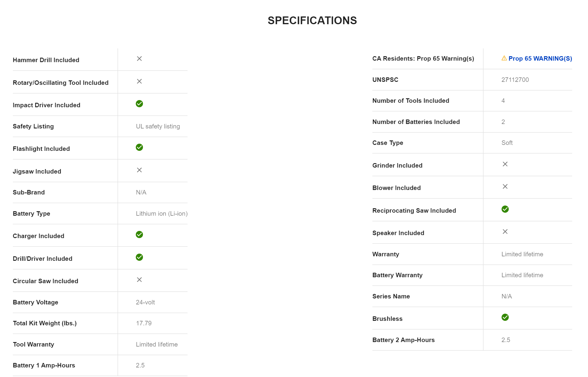Click the yellow Prop 65 warning triangle icon
The image size is (588, 377).
tap(504, 58)
